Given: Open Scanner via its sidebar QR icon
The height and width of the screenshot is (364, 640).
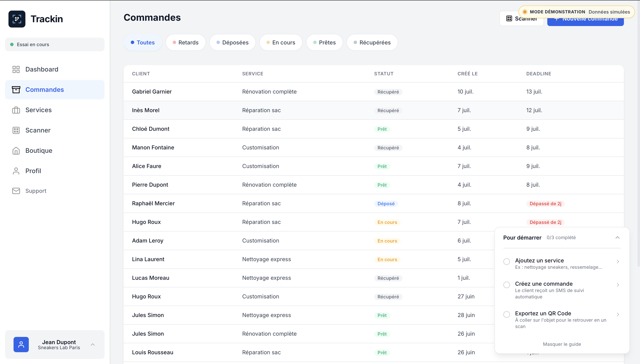Looking at the screenshot, I should [x=16, y=130].
